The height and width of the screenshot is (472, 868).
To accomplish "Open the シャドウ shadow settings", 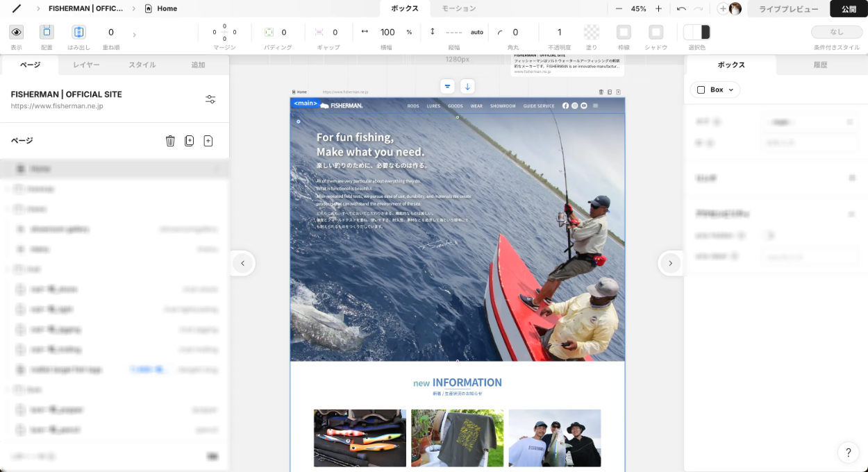I will pyautogui.click(x=656, y=32).
